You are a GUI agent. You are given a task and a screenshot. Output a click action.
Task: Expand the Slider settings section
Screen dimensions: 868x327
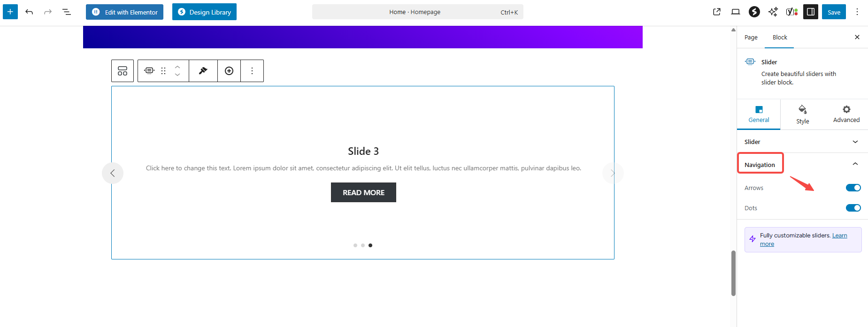pos(802,142)
